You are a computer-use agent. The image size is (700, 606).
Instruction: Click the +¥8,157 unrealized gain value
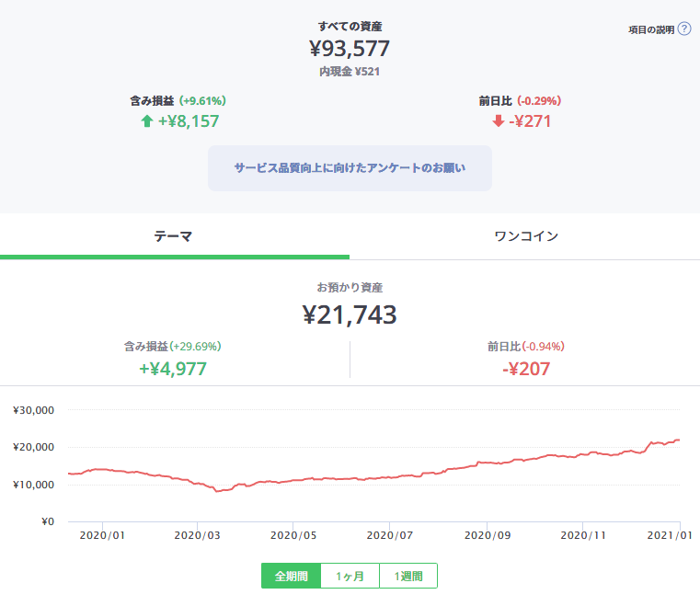point(189,121)
